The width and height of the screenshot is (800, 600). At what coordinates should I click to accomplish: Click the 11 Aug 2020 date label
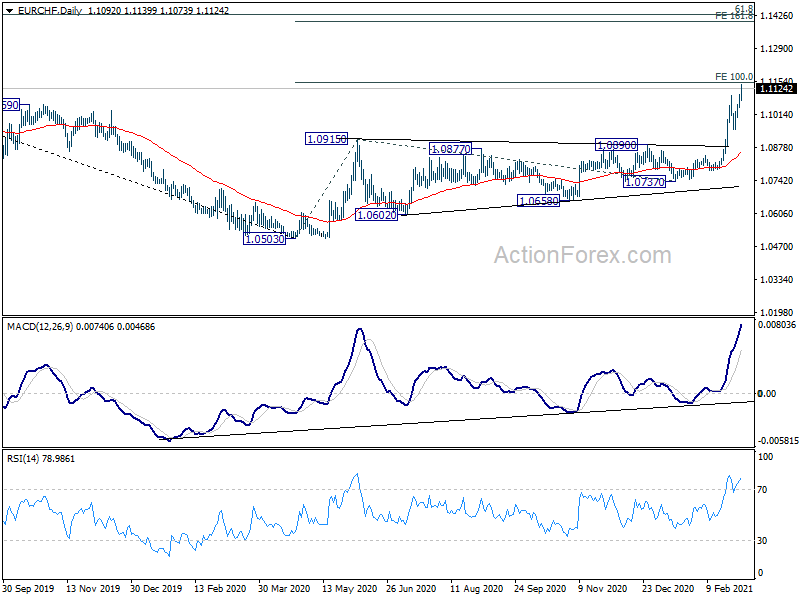(x=476, y=588)
